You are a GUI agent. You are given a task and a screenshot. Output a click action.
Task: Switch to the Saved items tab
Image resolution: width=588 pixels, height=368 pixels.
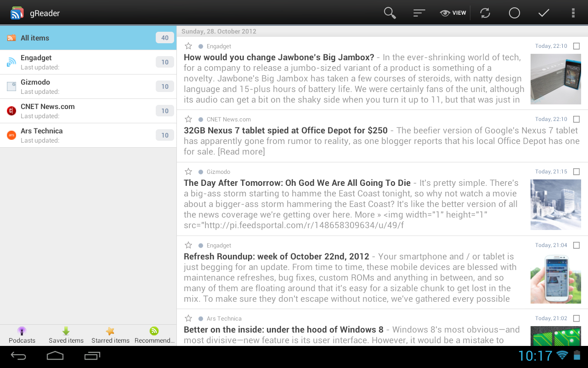click(66, 335)
